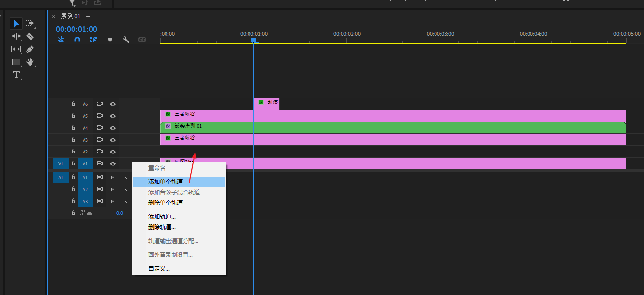Choose the Pen tool
The width and height of the screenshot is (644, 295).
(x=30, y=49)
